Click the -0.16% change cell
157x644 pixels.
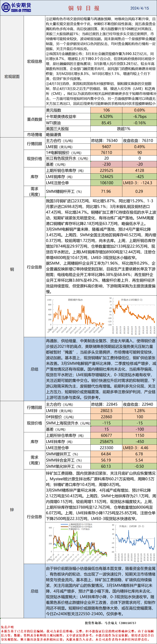[x=139, y=123]
